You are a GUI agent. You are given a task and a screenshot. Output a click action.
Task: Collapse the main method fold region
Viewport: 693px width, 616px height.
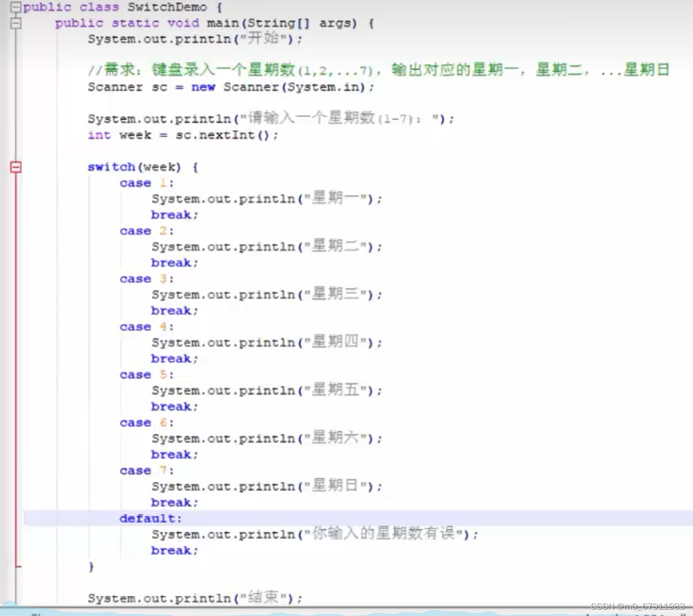click(15, 23)
